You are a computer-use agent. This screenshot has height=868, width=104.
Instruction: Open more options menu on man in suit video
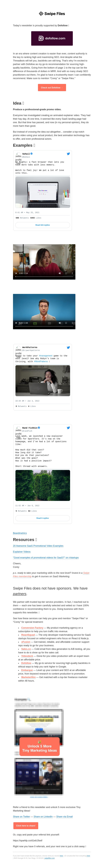(x=72, y=323)
